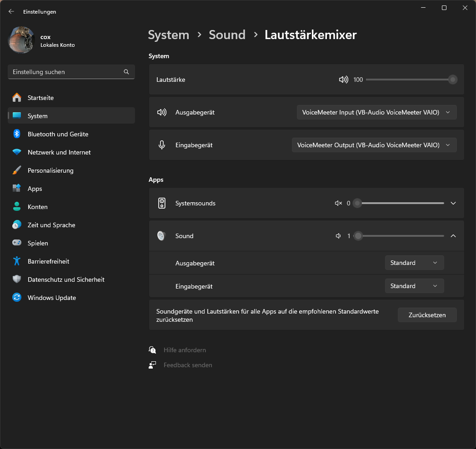Maximize the Einstellungen window
Image resolution: width=476 pixels, height=449 pixels.
click(x=444, y=8)
